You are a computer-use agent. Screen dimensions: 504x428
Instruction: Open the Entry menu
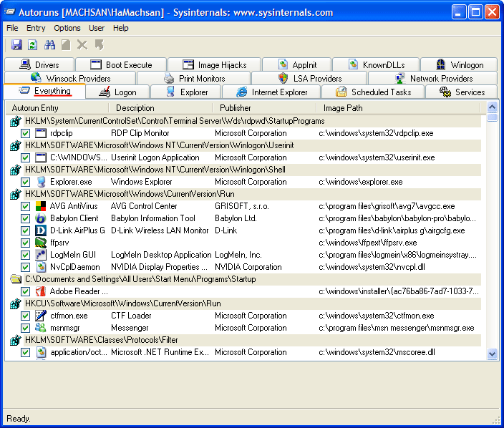pyautogui.click(x=36, y=28)
